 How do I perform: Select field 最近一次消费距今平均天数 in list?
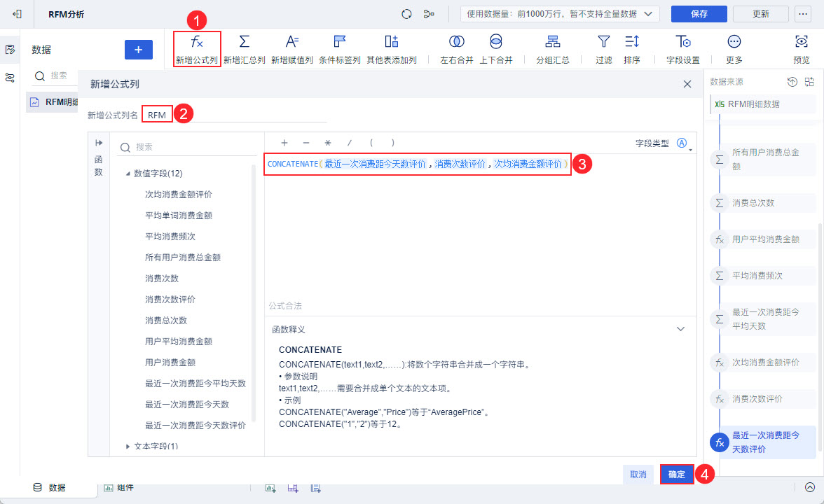point(195,384)
